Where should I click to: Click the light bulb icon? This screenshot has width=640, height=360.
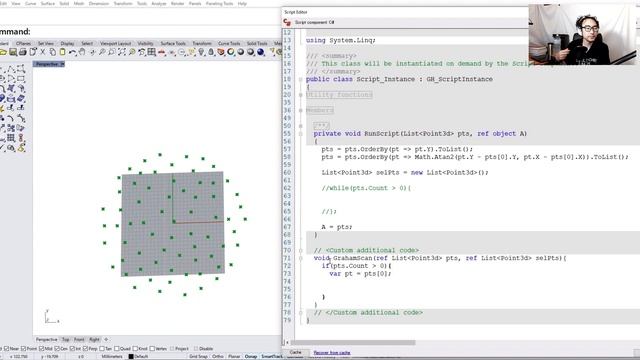point(201,52)
